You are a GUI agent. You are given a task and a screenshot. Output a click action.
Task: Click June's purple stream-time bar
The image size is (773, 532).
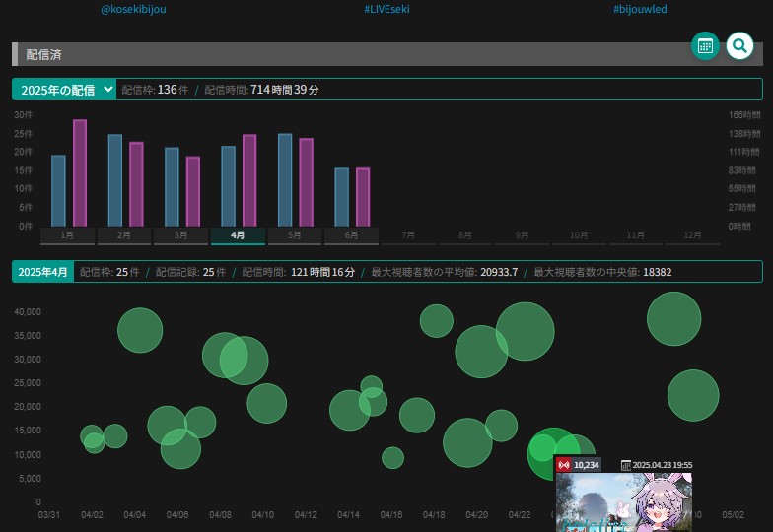363,197
